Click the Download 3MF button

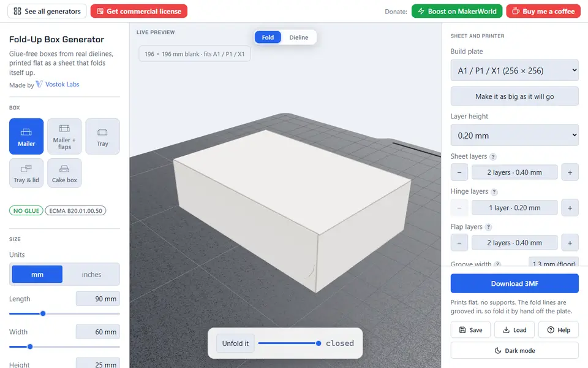coord(514,283)
